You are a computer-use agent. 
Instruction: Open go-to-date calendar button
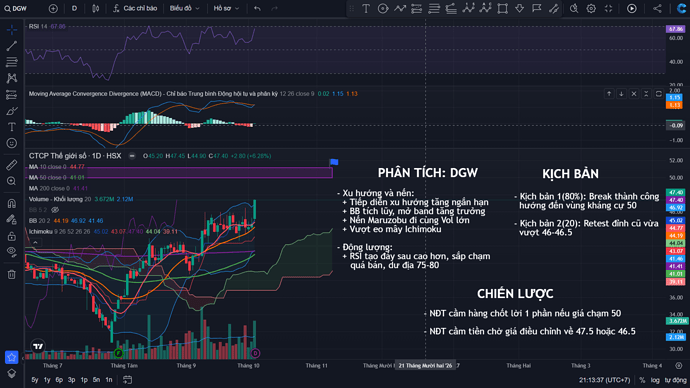pos(127,380)
